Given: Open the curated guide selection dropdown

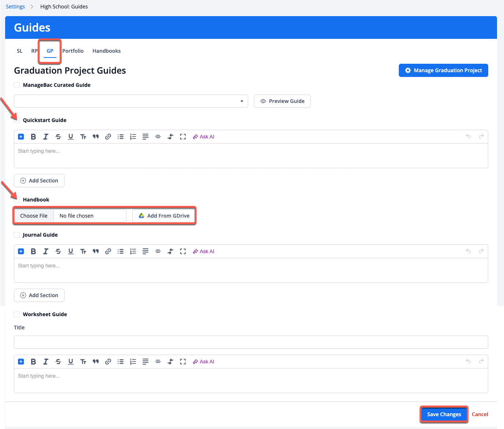Looking at the screenshot, I should click(131, 101).
